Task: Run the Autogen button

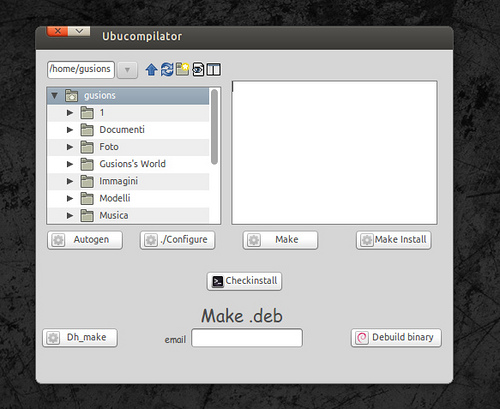Action: click(x=85, y=240)
